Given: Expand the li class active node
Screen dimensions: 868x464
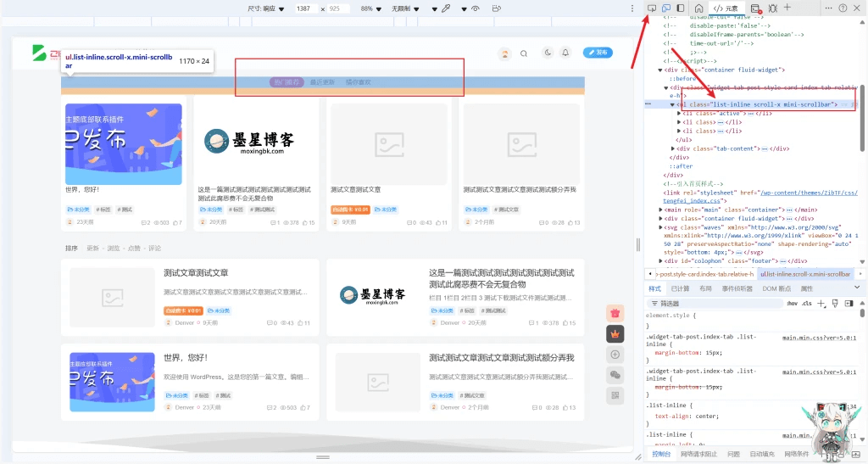Looking at the screenshot, I should [x=679, y=114].
